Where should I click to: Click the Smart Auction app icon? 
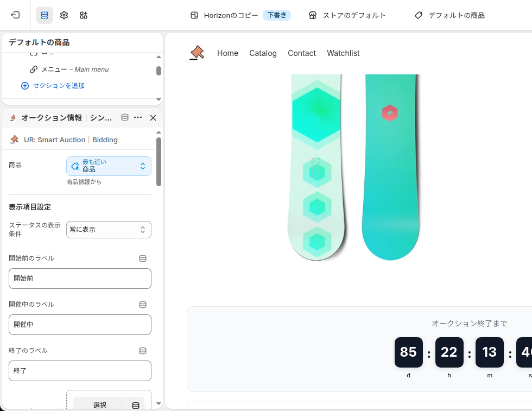14,140
